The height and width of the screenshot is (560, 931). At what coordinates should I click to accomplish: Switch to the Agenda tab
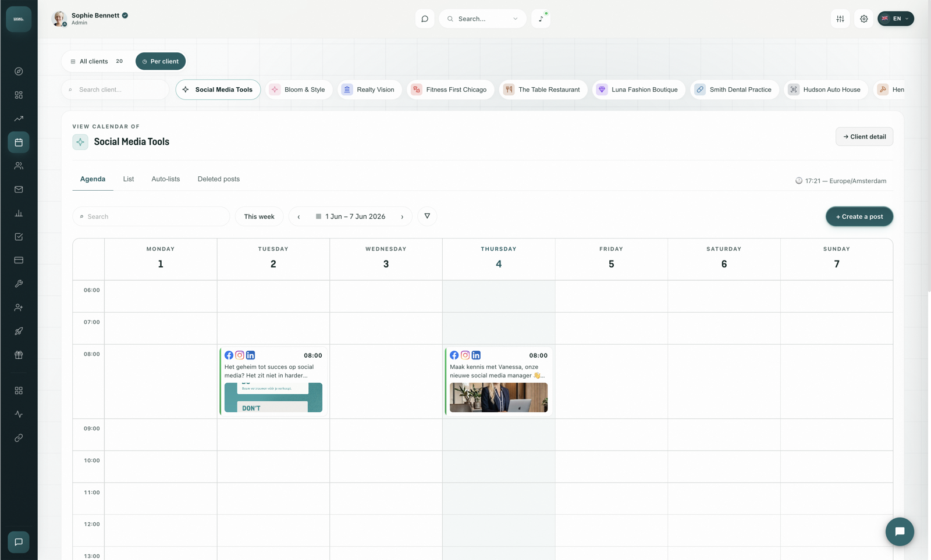click(x=93, y=179)
